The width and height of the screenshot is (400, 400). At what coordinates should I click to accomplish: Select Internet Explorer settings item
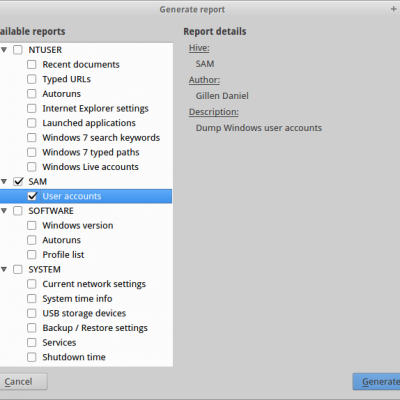pyautogui.click(x=95, y=109)
